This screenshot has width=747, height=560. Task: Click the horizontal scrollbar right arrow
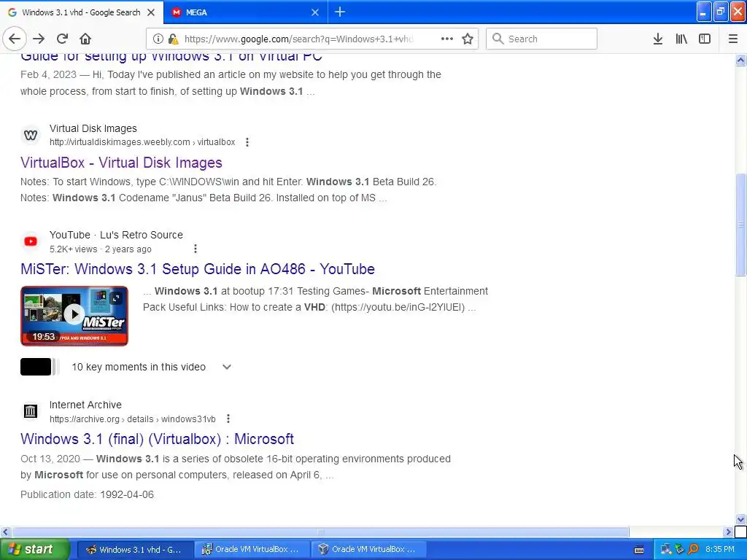728,532
